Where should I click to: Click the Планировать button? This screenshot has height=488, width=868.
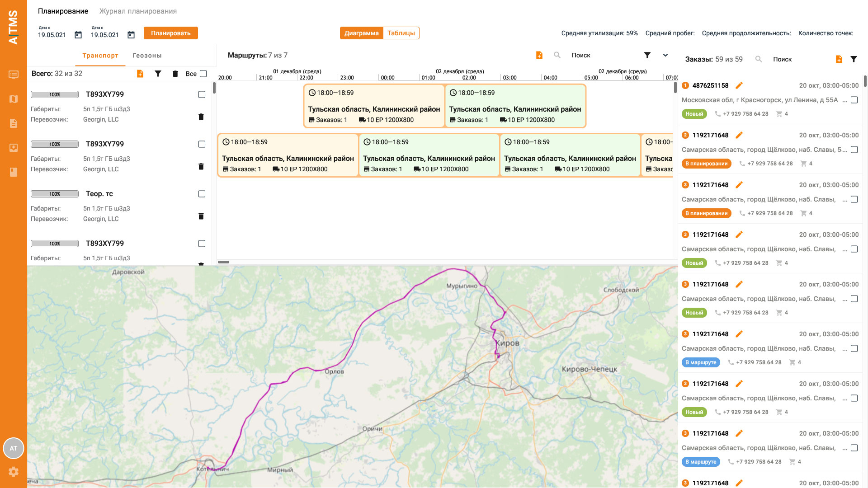coord(170,33)
